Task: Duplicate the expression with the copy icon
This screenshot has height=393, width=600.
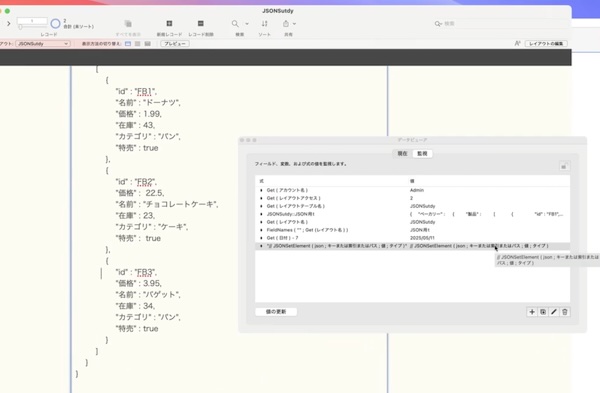Action: coord(543,312)
